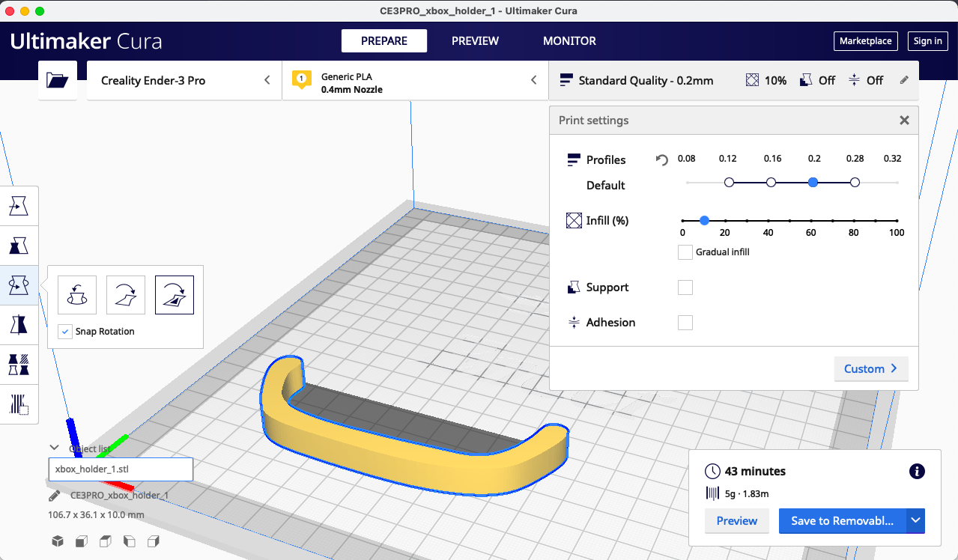This screenshot has width=958, height=560.
Task: Open the Creality Ender-3 Pro printer dropdown
Action: (x=184, y=80)
